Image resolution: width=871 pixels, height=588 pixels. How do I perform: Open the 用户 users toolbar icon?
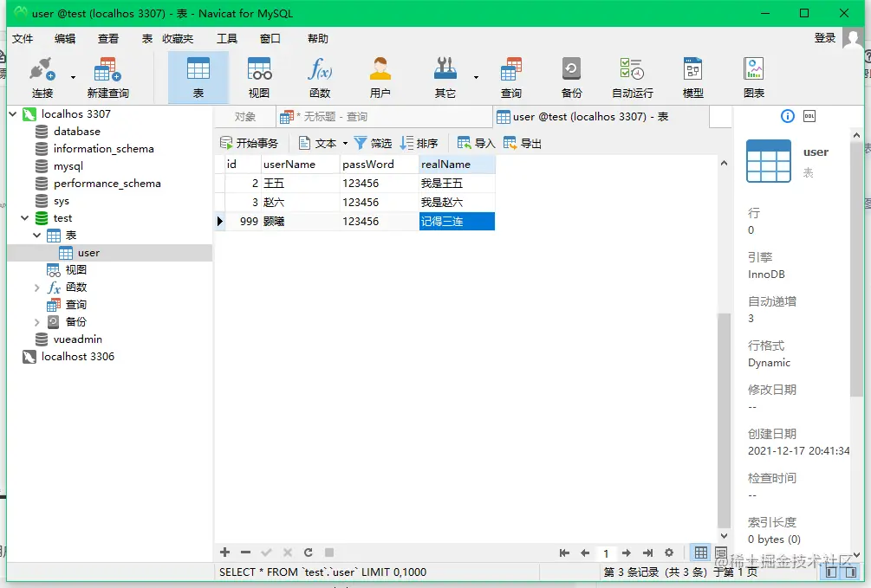[x=380, y=77]
